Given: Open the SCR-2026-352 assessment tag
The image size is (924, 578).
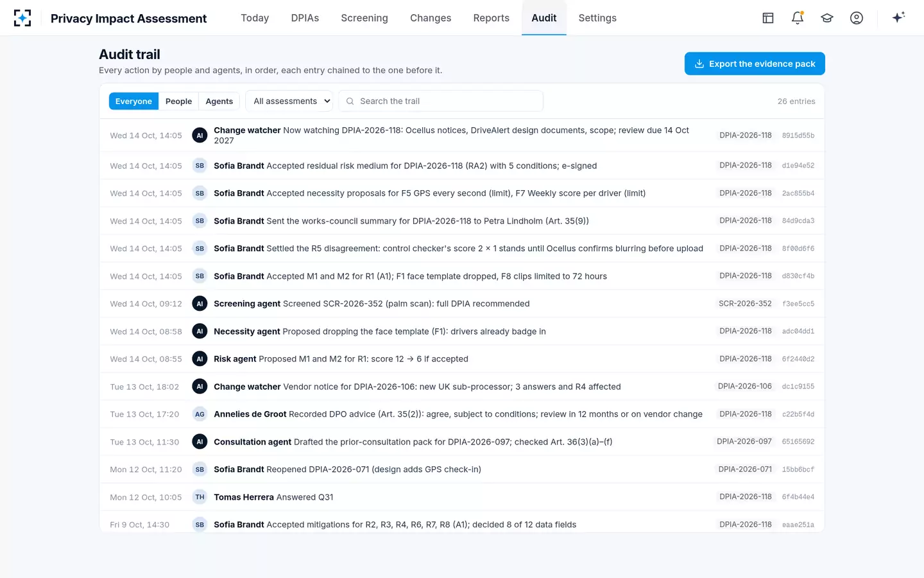Looking at the screenshot, I should click(745, 304).
